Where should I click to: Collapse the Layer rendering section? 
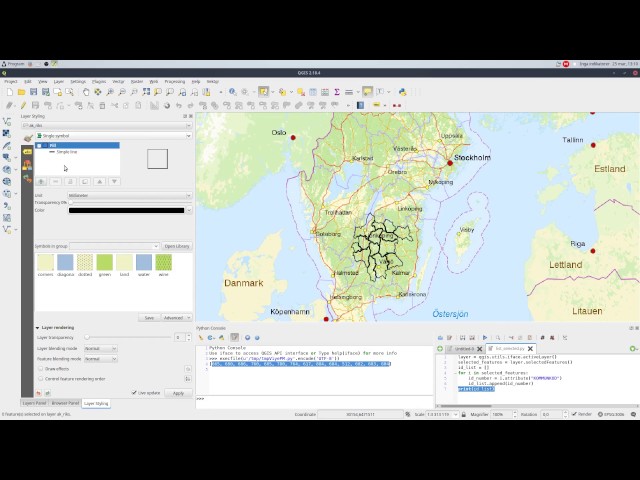[38, 327]
